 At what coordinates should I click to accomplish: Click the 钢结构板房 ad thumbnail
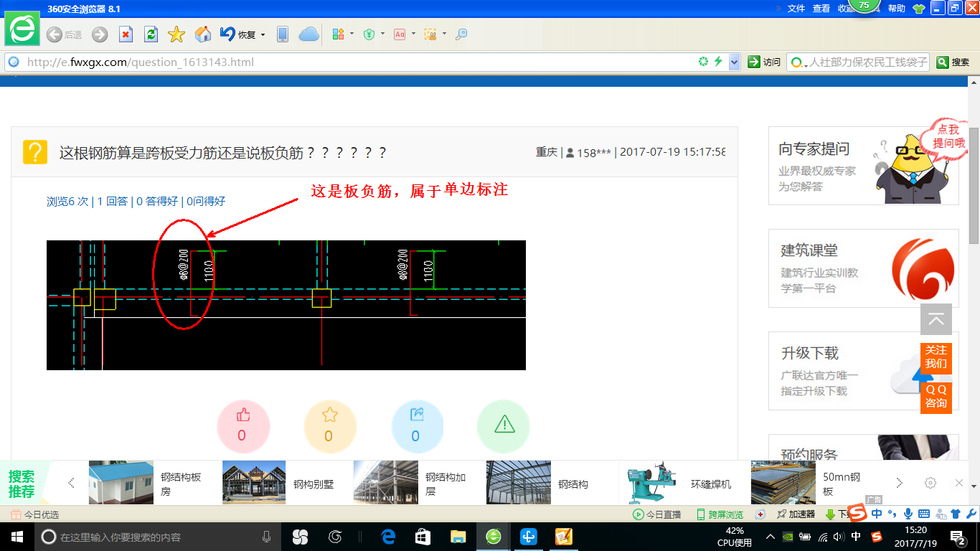[x=121, y=483]
